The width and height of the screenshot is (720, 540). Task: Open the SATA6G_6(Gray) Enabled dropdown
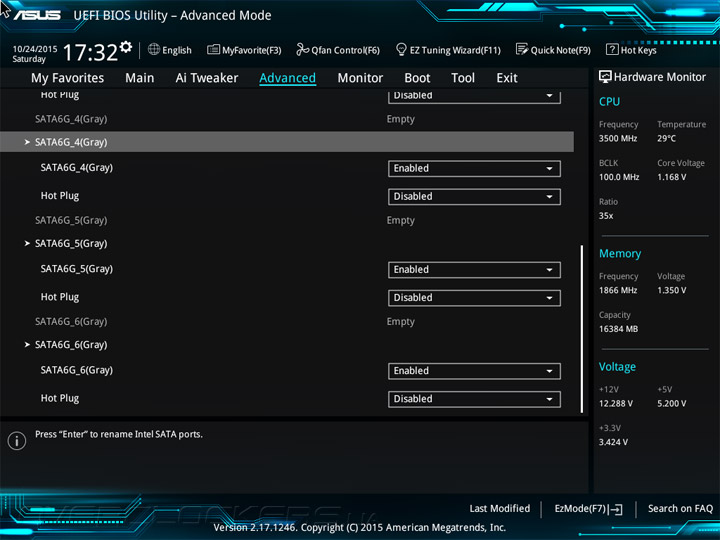(474, 371)
